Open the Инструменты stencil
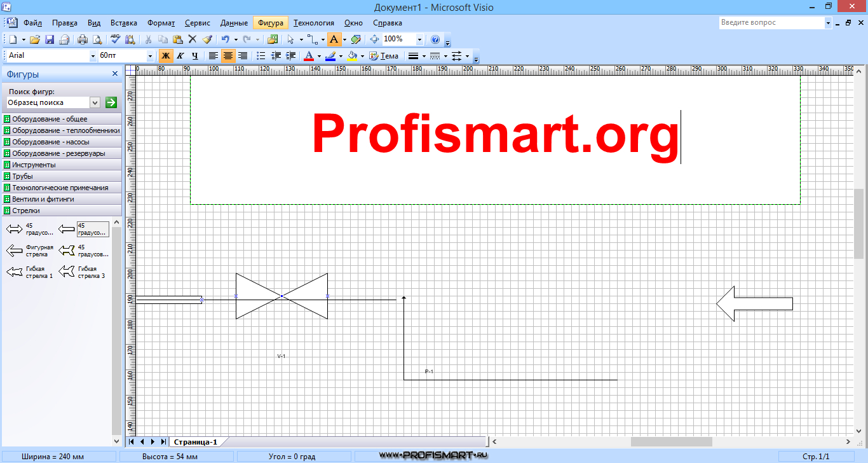The width and height of the screenshot is (868, 463). [x=60, y=165]
